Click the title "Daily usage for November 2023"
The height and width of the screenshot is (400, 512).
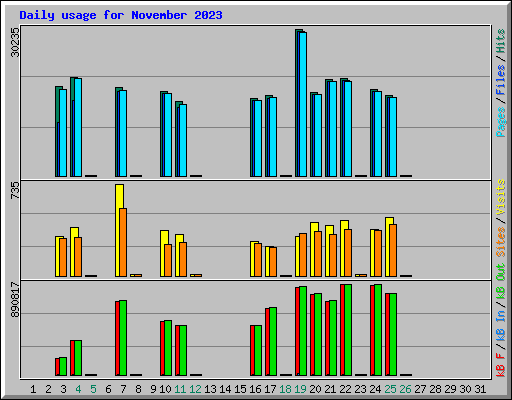click(x=121, y=15)
